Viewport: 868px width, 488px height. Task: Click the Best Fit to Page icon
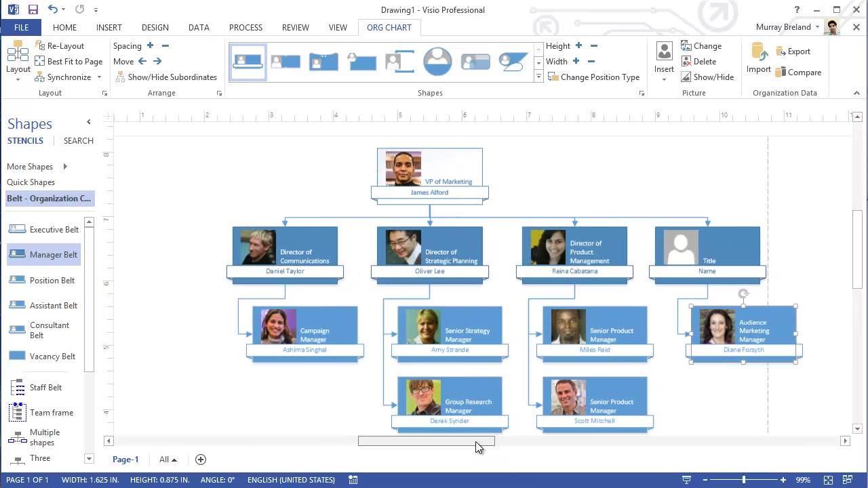point(40,62)
